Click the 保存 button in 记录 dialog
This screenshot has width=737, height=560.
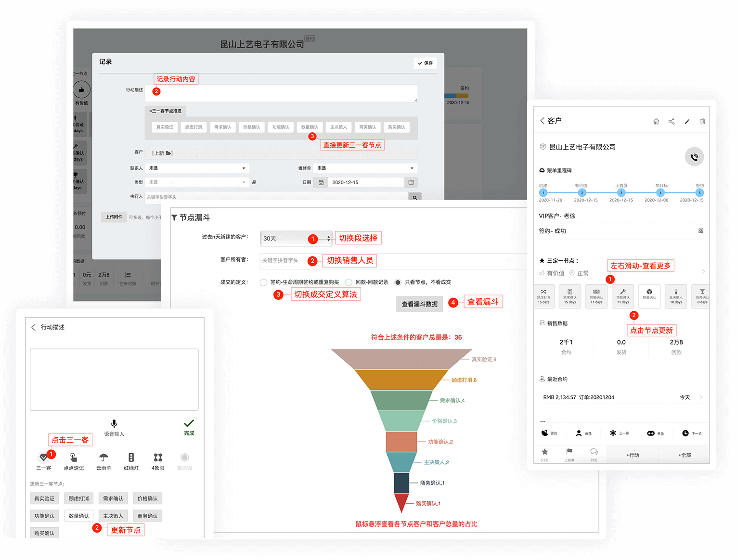[x=425, y=63]
